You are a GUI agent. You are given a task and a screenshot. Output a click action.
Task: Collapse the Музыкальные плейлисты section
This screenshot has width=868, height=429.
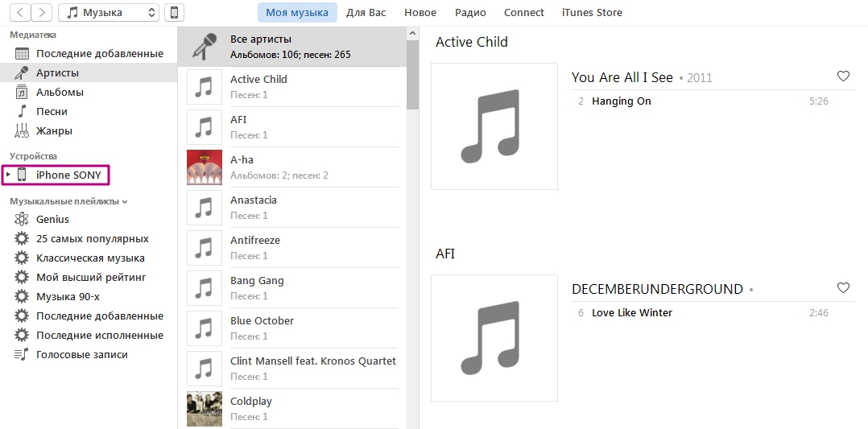point(125,202)
